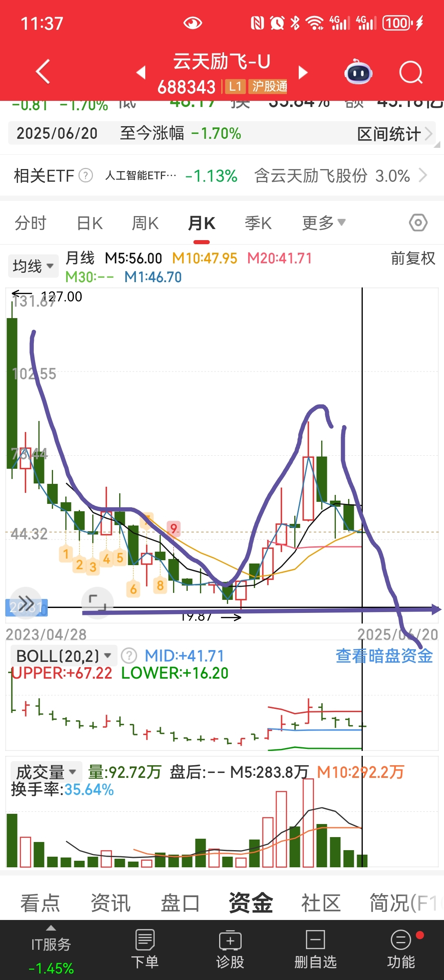Open the 资讯 news tab
This screenshot has height=980, width=444.
click(111, 902)
